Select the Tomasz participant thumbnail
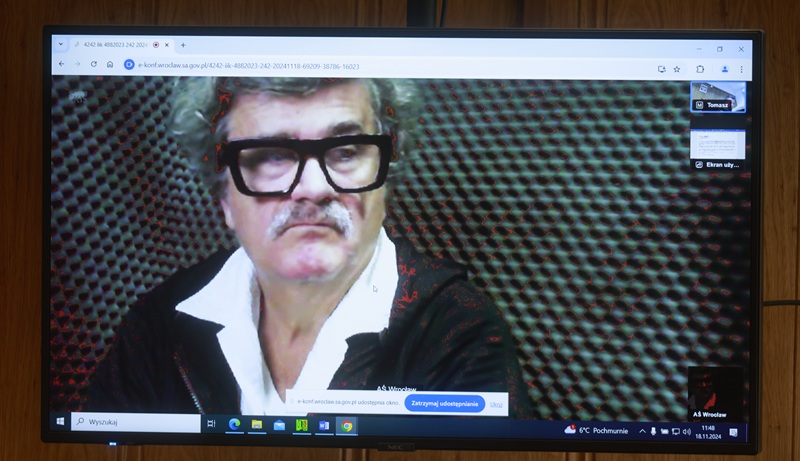Viewport: 800px width, 461px height. pyautogui.click(x=717, y=98)
